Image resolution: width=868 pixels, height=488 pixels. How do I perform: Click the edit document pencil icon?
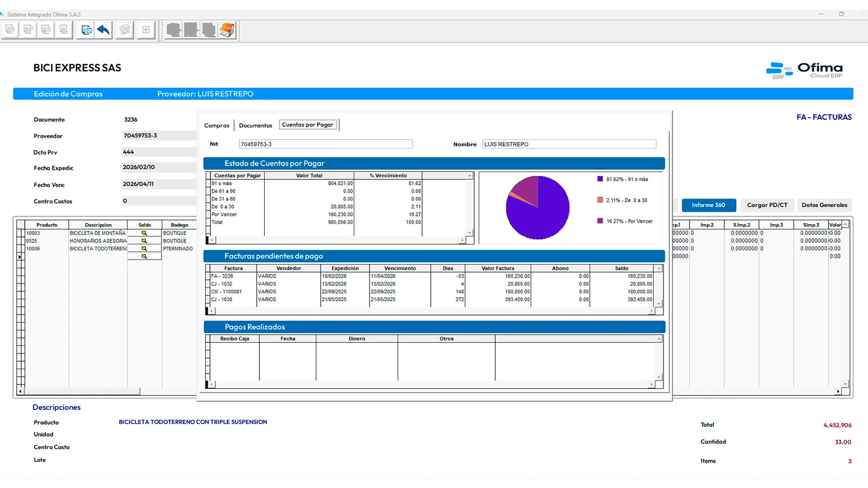(28, 30)
